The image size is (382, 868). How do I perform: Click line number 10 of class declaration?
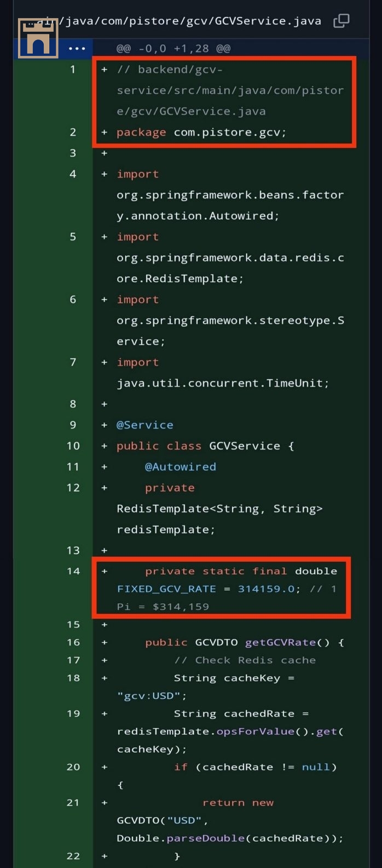click(72, 446)
